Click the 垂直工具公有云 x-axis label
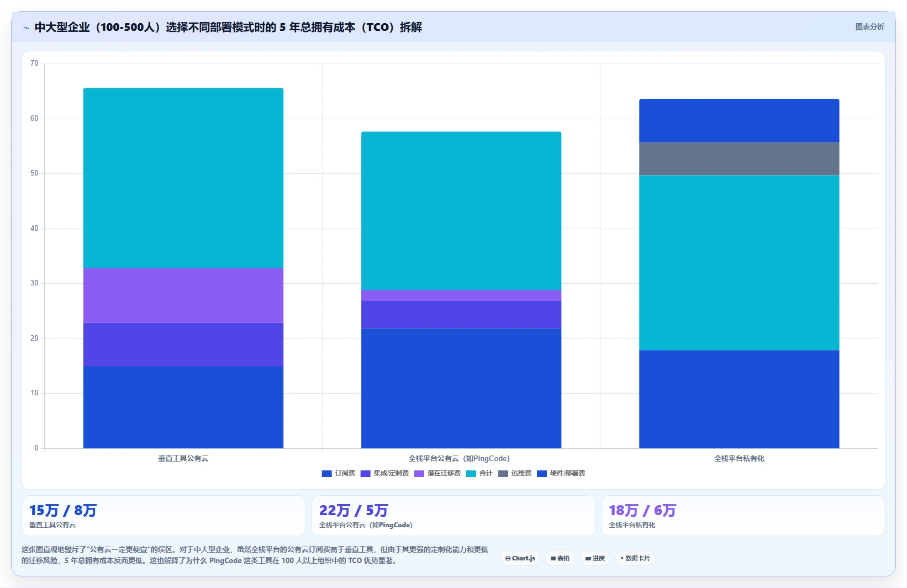The image size is (907, 588). click(x=183, y=458)
